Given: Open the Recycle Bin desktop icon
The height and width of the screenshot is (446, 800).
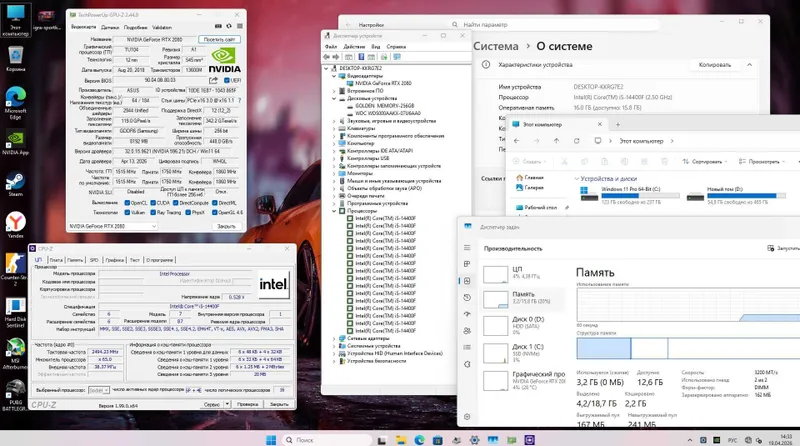Looking at the screenshot, I should pyautogui.click(x=15, y=59).
